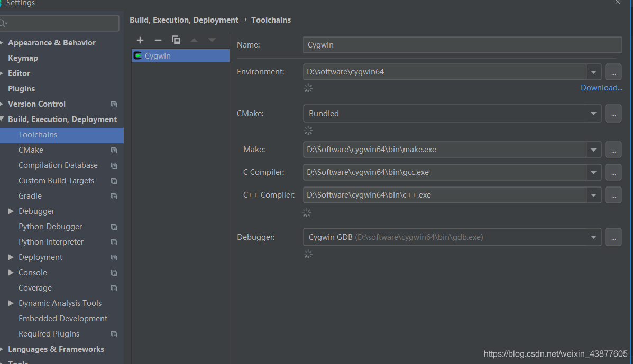Browse for C++ Compiler with ellipsis button
Screen dimensions: 633x364
tap(613, 195)
